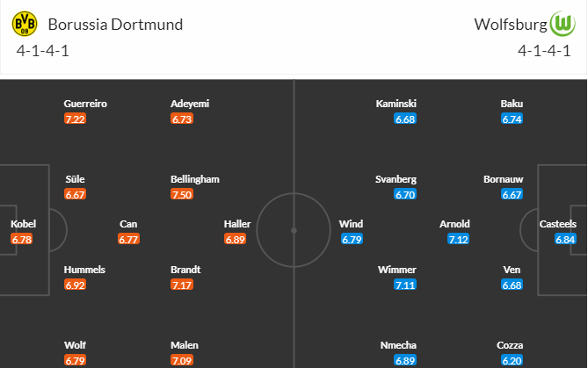Click Brandt's 7.17 rating badge
This screenshot has width=588, height=368.
[182, 285]
